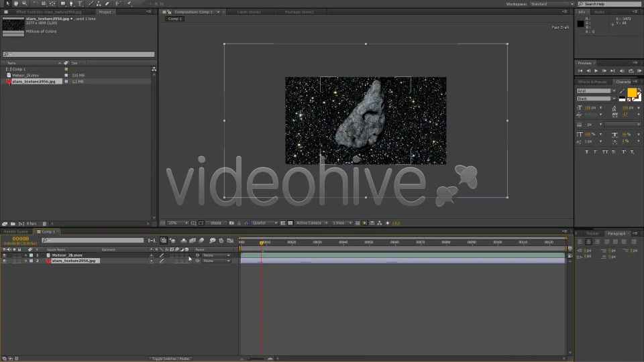Select Meteor_2k.mov in Project panel
The height and width of the screenshot is (362, 644).
tap(25, 76)
